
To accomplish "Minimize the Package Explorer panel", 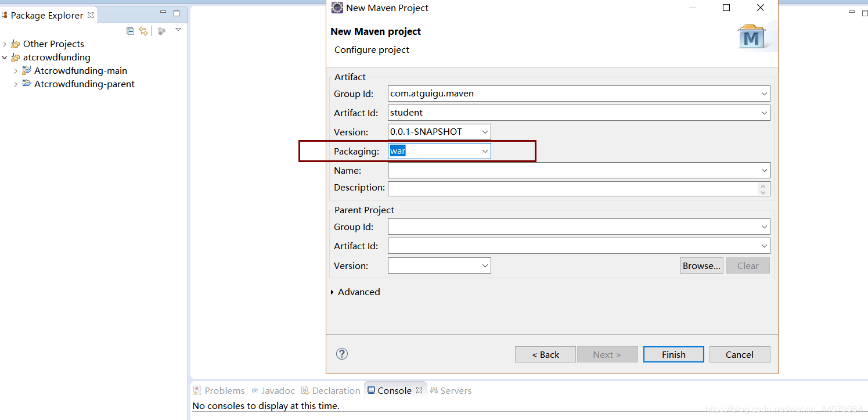I will click(x=163, y=13).
